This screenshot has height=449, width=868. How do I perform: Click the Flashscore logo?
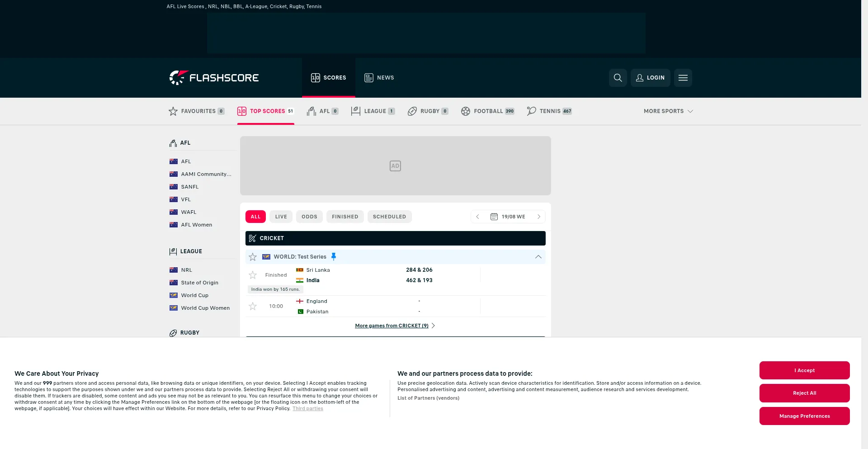click(214, 78)
